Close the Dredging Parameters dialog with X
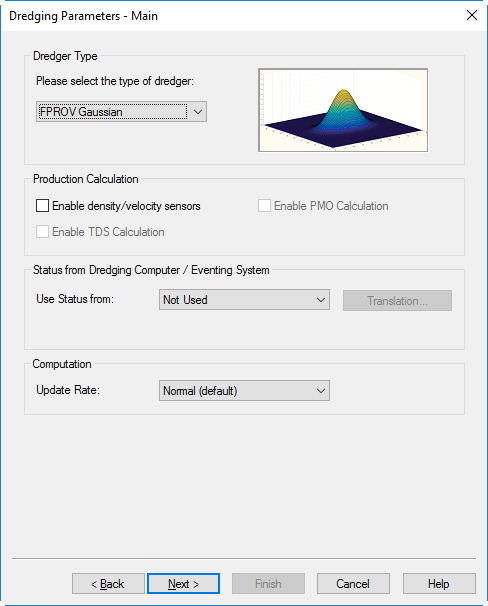Screen dimensions: 488x606 pyautogui.click(x=472, y=15)
